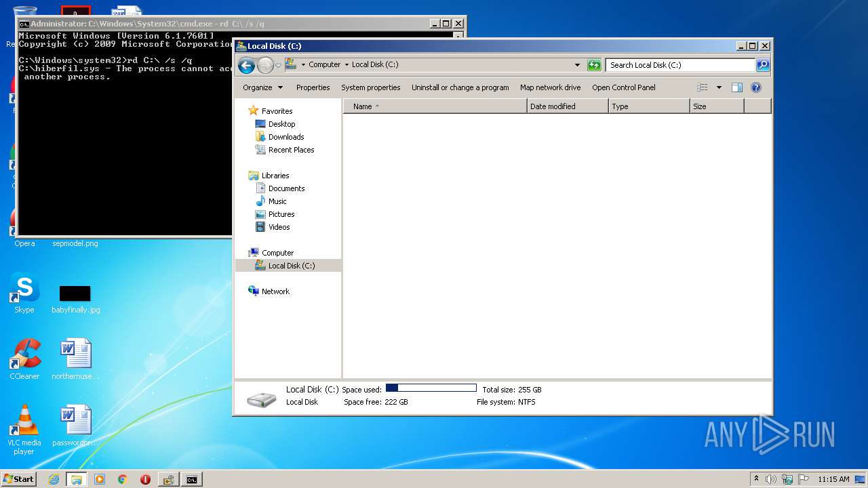Click the cmd window system menu icon
The image size is (868, 488).
point(24,24)
